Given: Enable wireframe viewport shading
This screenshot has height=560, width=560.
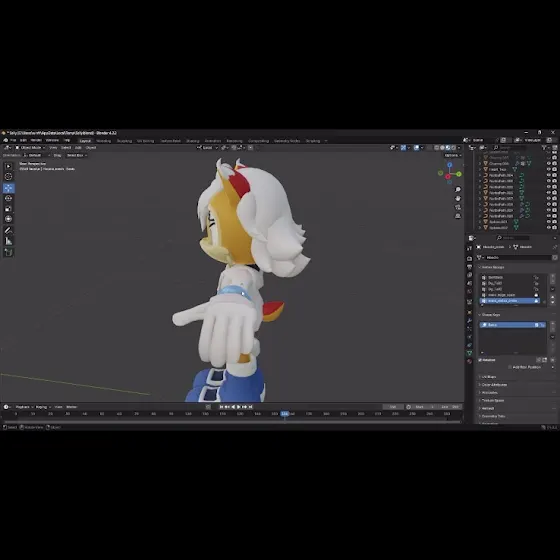Looking at the screenshot, I should click(x=437, y=148).
